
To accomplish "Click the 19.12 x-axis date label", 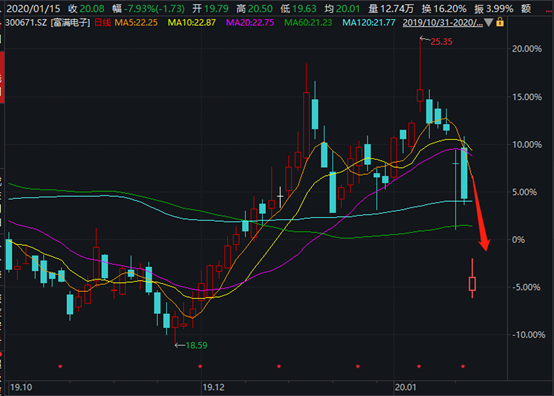I will (x=213, y=388).
